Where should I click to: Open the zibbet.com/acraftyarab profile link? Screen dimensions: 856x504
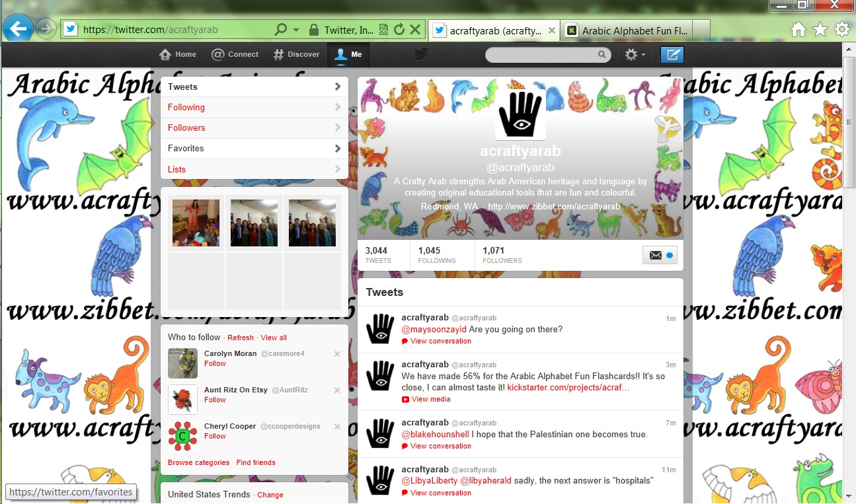(x=554, y=207)
